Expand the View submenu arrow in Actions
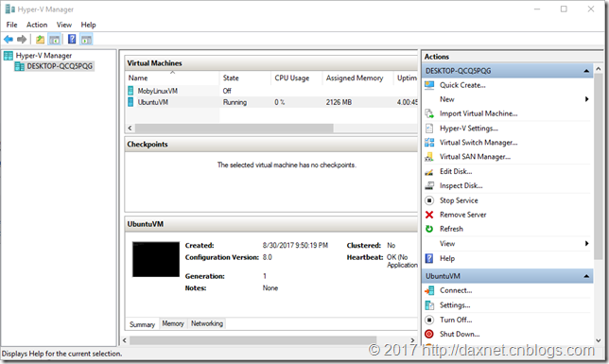 pyautogui.click(x=586, y=244)
